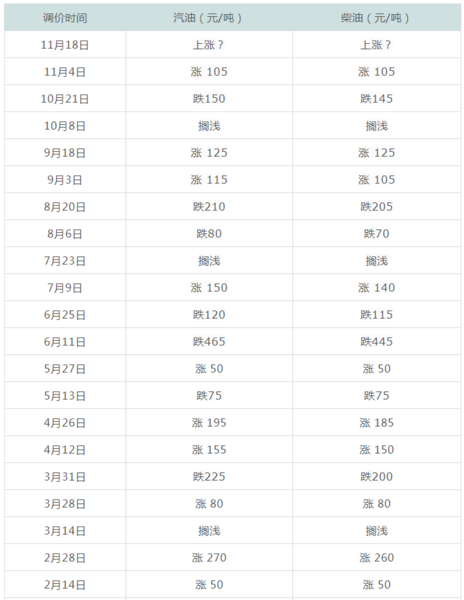The image size is (464, 600).
Task: Click the 汽油（元/吨）column header
Action: pos(209,18)
